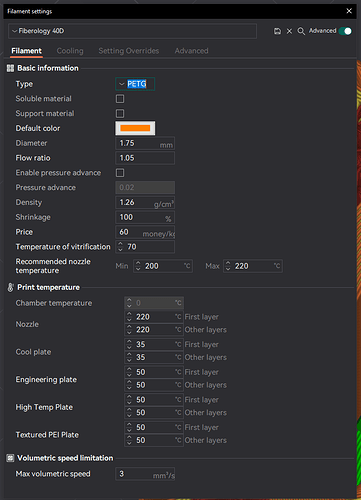Click the Flow ratio input field
Screen dimensions: 361x500
tap(145, 158)
